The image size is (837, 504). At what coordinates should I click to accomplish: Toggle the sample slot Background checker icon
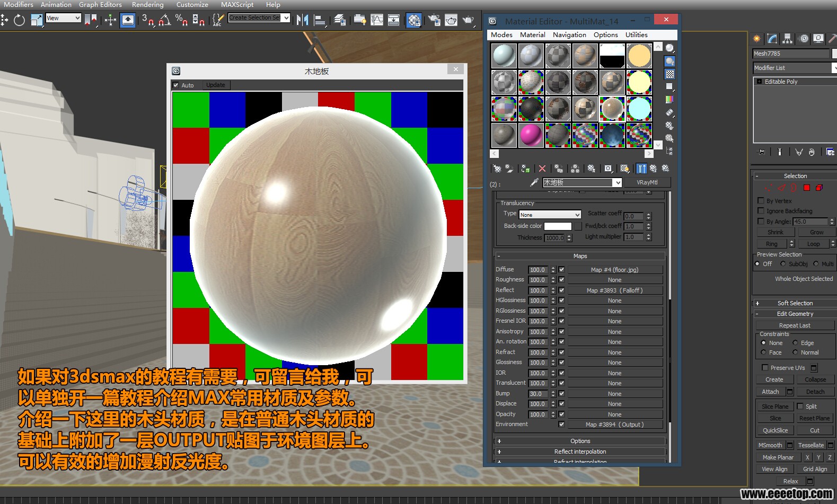point(670,74)
